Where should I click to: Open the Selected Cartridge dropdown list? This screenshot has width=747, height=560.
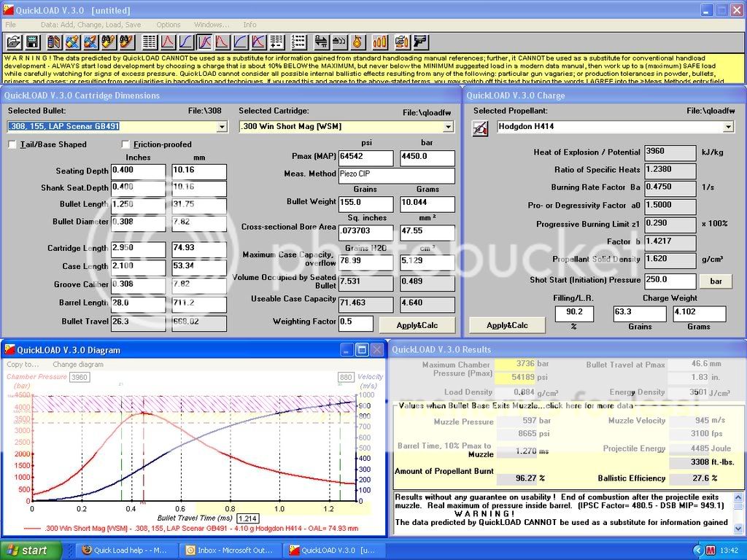449,127
